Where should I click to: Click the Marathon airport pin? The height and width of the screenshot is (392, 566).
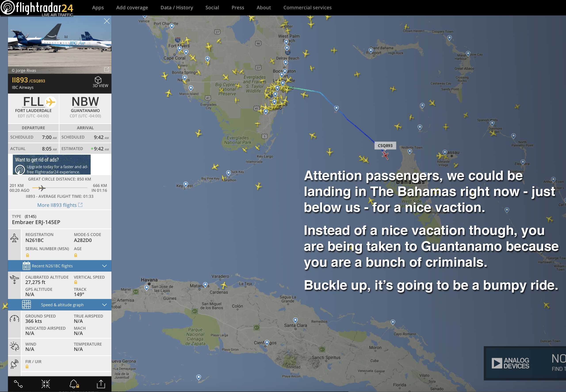[x=229, y=173]
